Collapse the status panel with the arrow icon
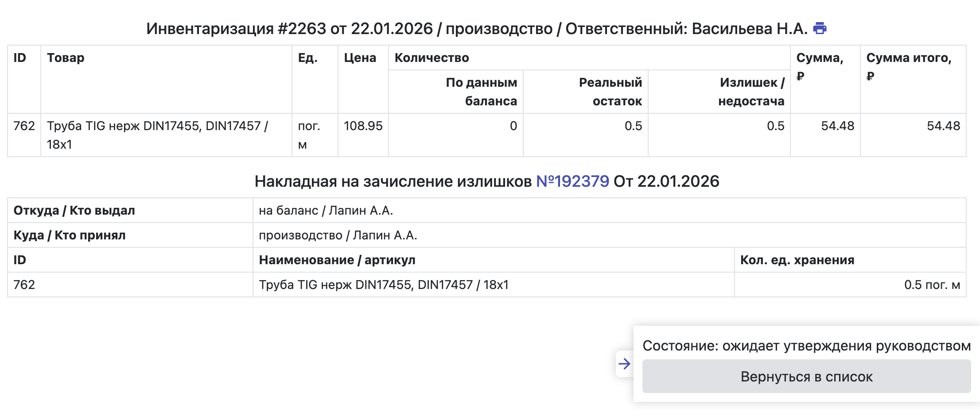This screenshot has height=416, width=980. [x=624, y=364]
